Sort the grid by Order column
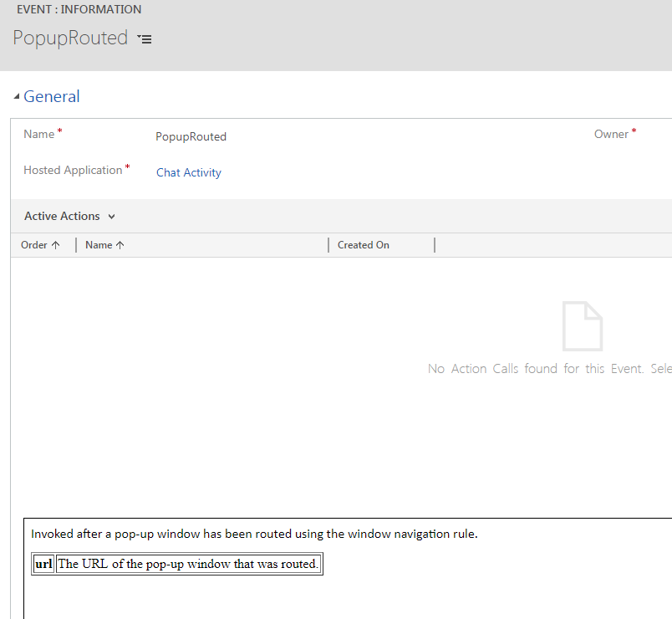Viewport: 672px width, 619px height. (40, 245)
